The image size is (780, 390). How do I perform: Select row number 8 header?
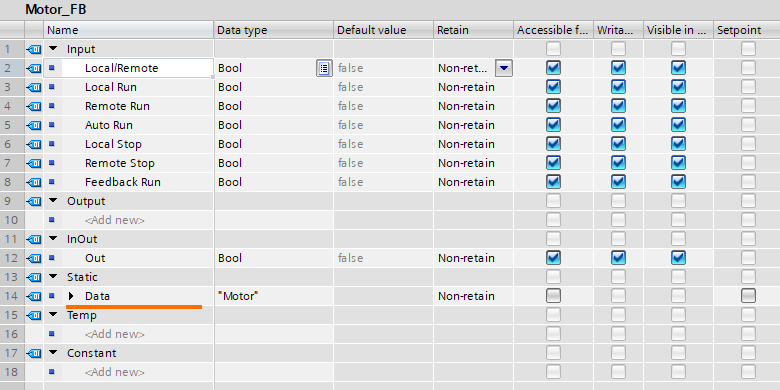(12, 182)
